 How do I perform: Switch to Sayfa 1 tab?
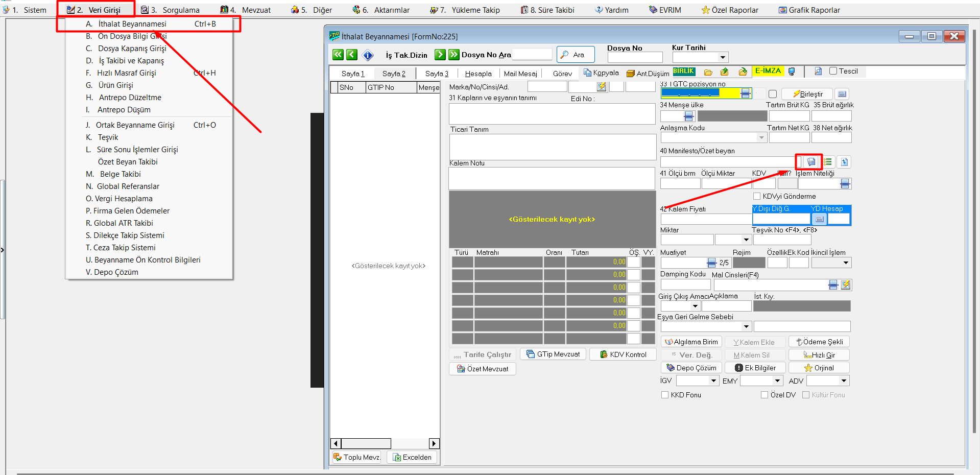tap(352, 74)
